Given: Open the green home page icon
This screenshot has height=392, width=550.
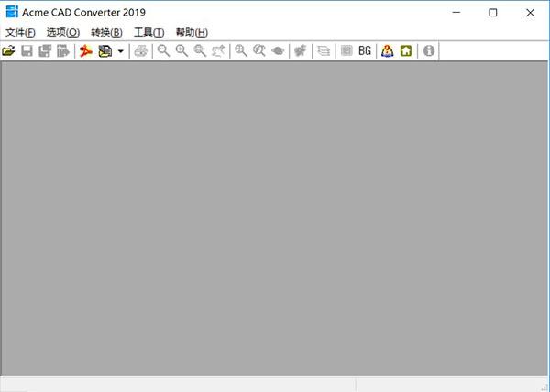Looking at the screenshot, I should [406, 50].
